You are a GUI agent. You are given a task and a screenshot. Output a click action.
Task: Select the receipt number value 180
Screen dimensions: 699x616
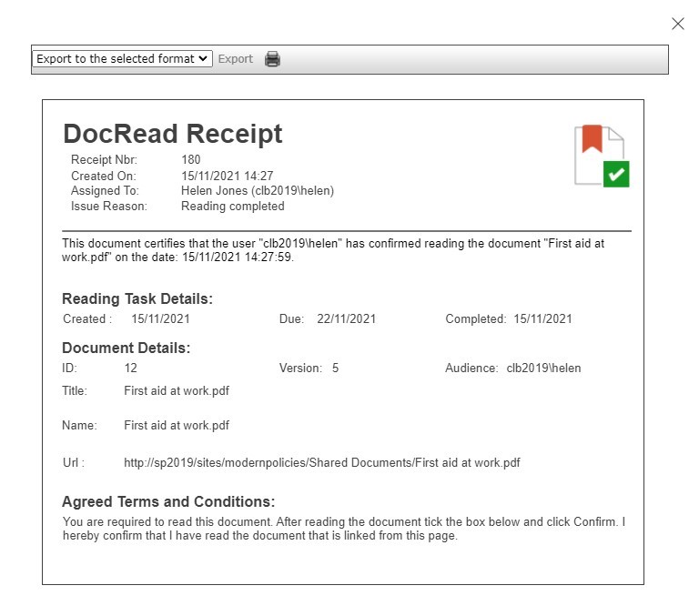(x=191, y=160)
